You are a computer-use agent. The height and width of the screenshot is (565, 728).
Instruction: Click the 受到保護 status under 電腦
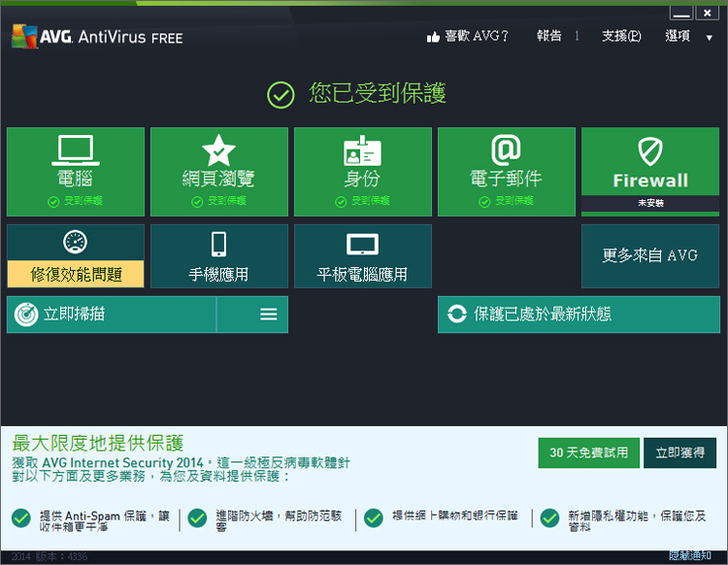75,201
